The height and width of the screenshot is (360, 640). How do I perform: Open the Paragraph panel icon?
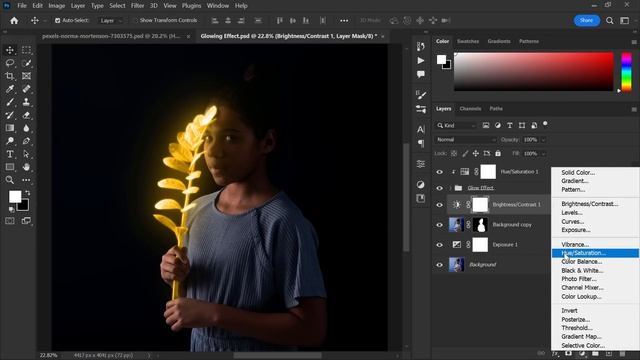pyautogui.click(x=421, y=143)
